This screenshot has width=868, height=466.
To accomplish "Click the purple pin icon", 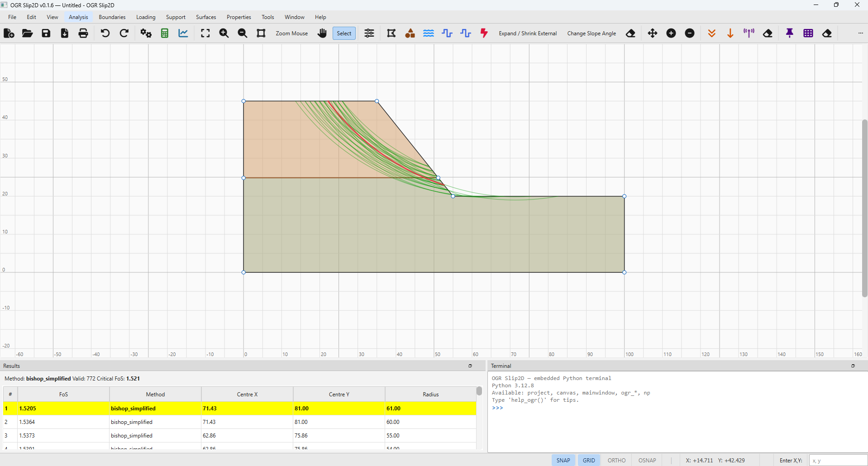I will coord(790,33).
